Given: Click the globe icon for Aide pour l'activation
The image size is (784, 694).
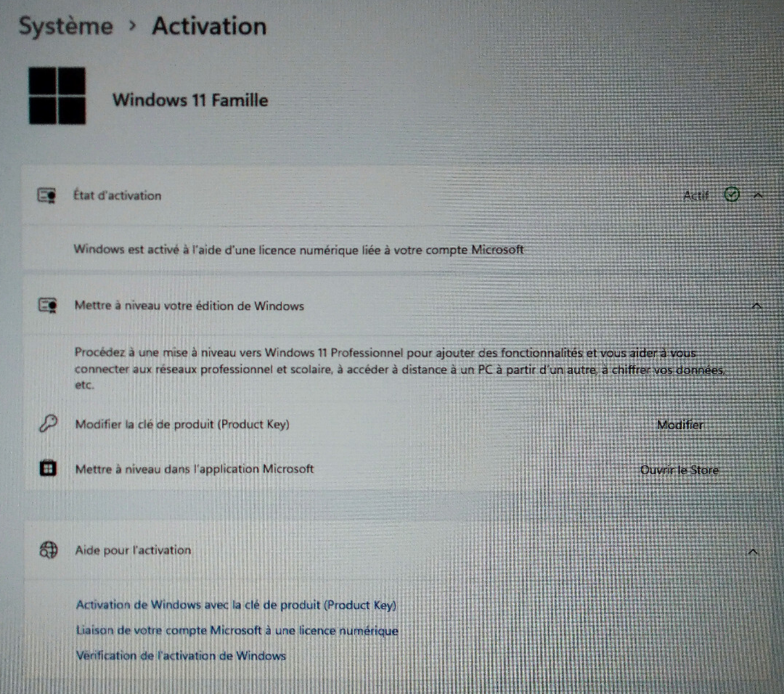Looking at the screenshot, I should pyautogui.click(x=48, y=550).
